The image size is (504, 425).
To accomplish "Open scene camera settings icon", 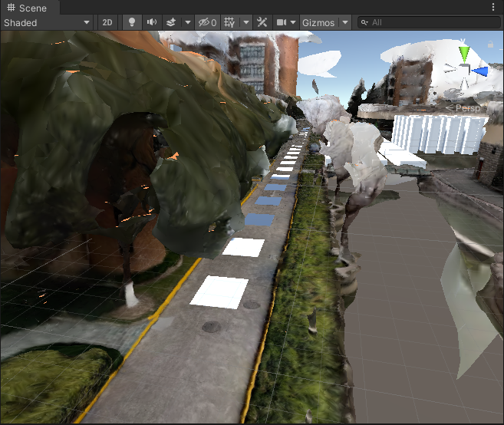I will pos(282,23).
